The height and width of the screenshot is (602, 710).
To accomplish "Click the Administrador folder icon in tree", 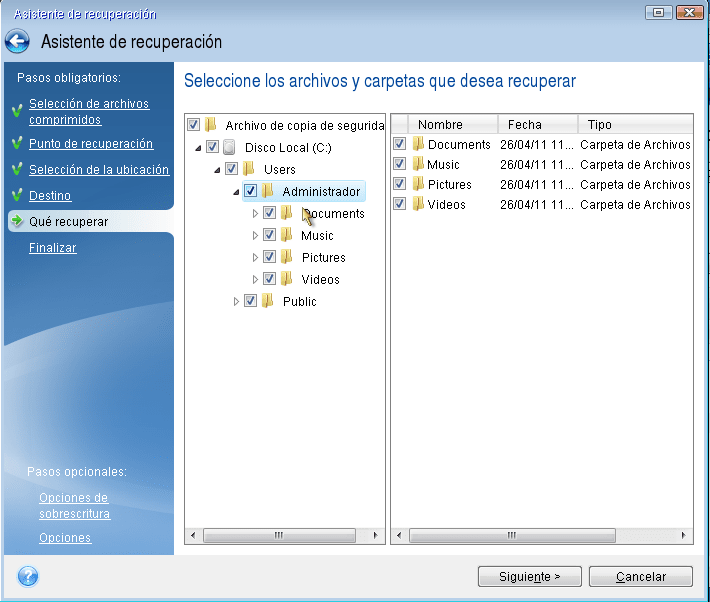I will click(268, 191).
